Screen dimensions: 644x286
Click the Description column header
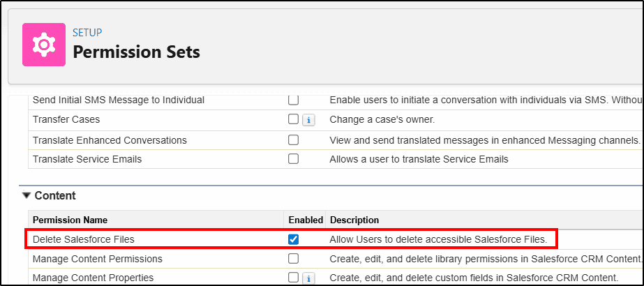[x=354, y=220]
